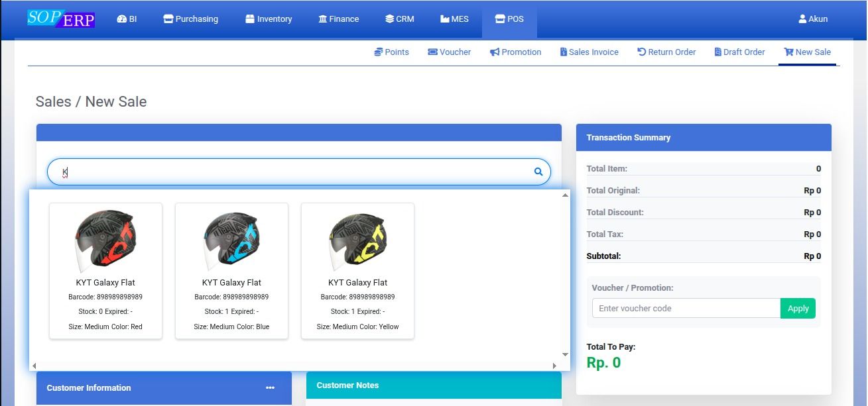
Task: Click the Return Order history icon
Action: [x=641, y=52]
